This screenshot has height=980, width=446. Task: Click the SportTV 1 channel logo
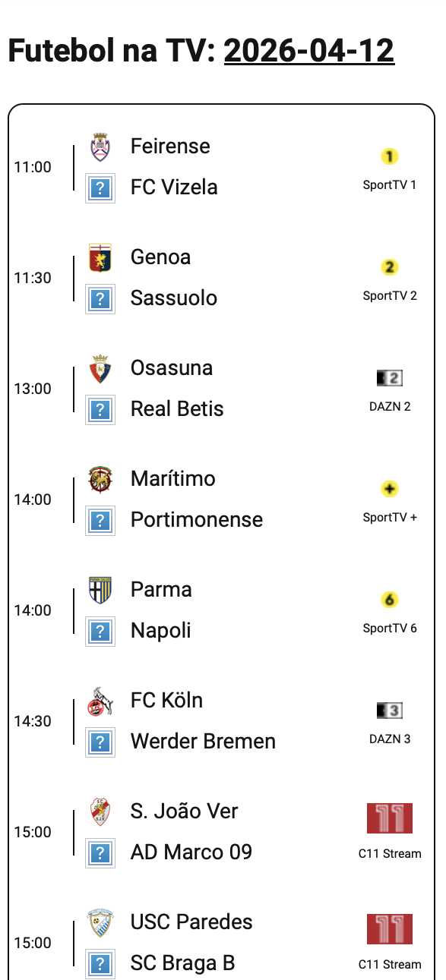390,156
